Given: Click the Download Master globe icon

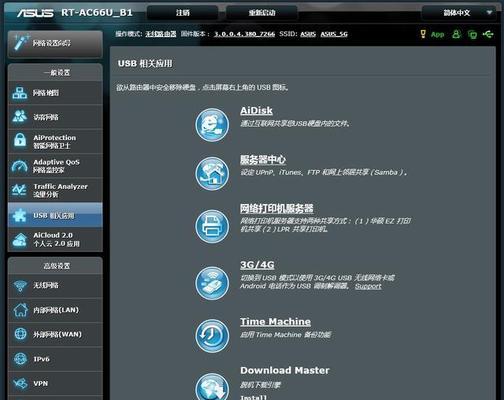Looking at the screenshot, I should pyautogui.click(x=212, y=387).
